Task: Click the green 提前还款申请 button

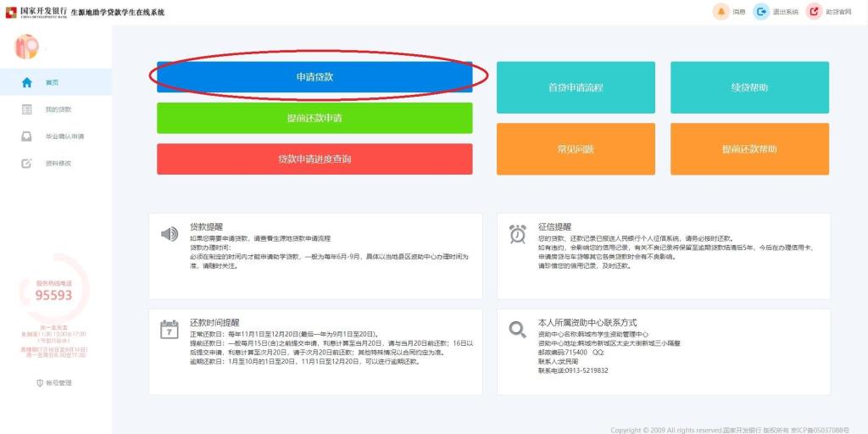Action: tap(314, 118)
